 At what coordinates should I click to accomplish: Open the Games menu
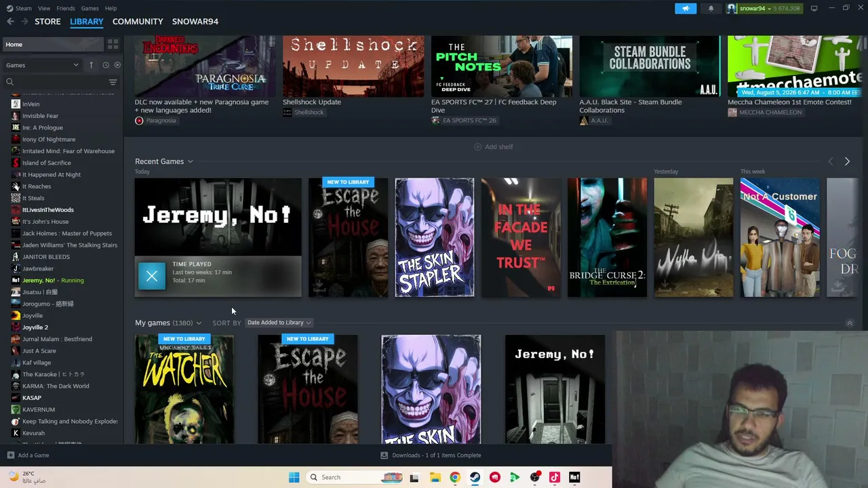90,8
